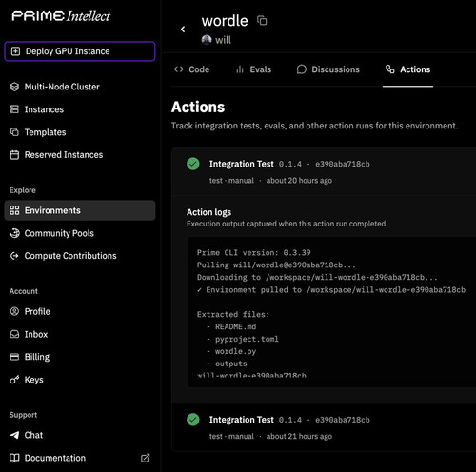476x472 pixels.
Task: Click green check status of 21-hours-ago test
Action: (x=193, y=420)
